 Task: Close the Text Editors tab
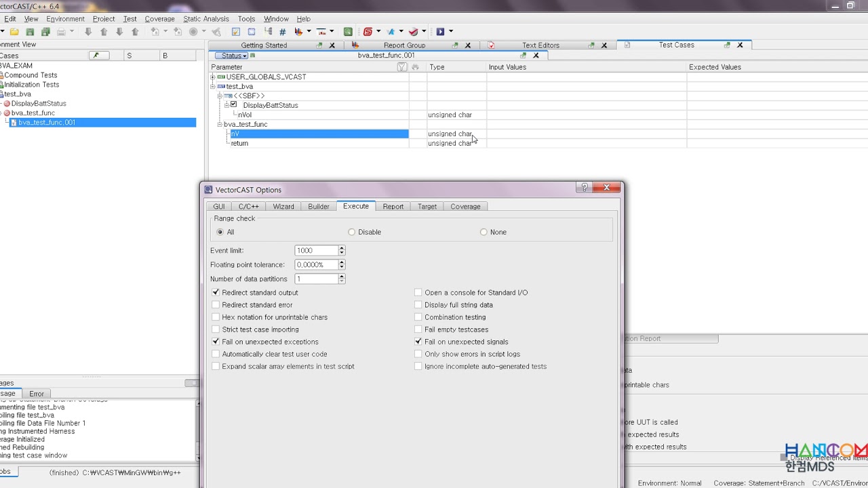tap(604, 45)
